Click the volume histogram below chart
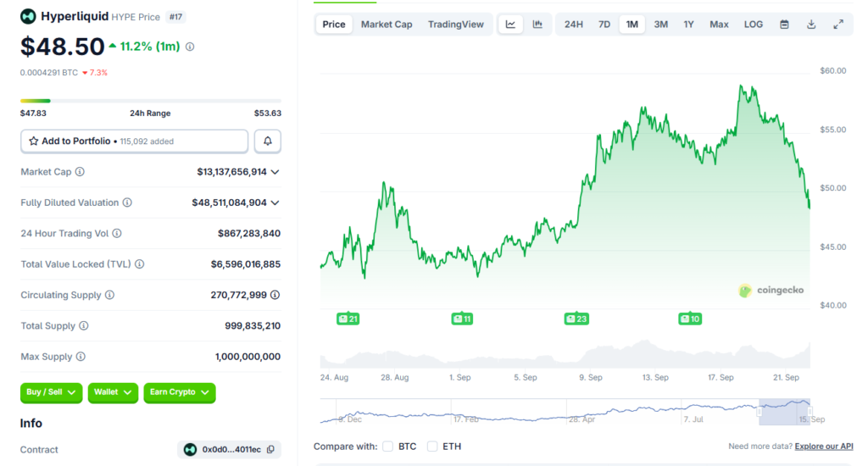Viewport: 868px width, 466px height. tap(565, 355)
